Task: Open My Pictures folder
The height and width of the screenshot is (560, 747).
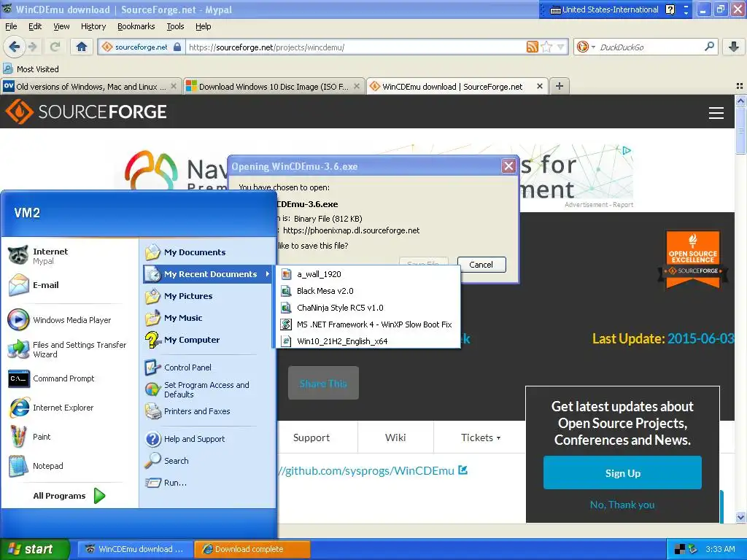Action: (207, 296)
